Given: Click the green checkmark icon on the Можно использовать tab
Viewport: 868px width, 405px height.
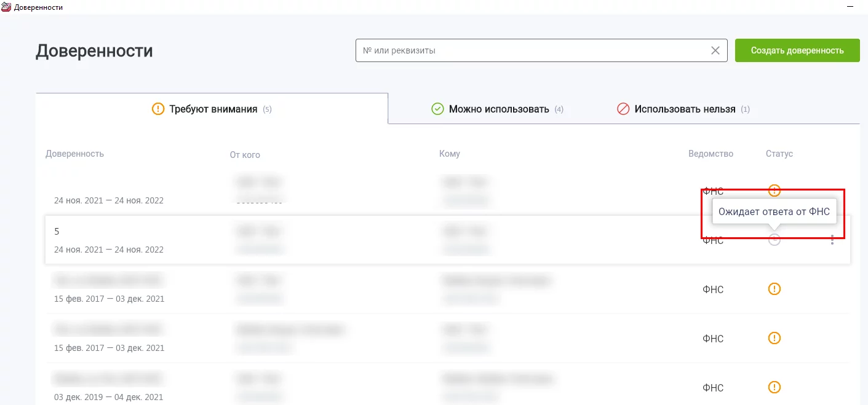Looking at the screenshot, I should pos(437,109).
